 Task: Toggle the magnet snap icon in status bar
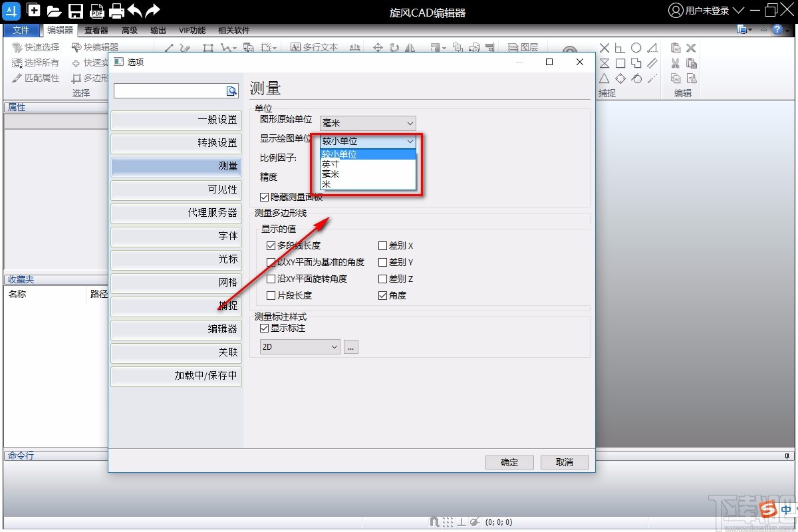[434, 522]
